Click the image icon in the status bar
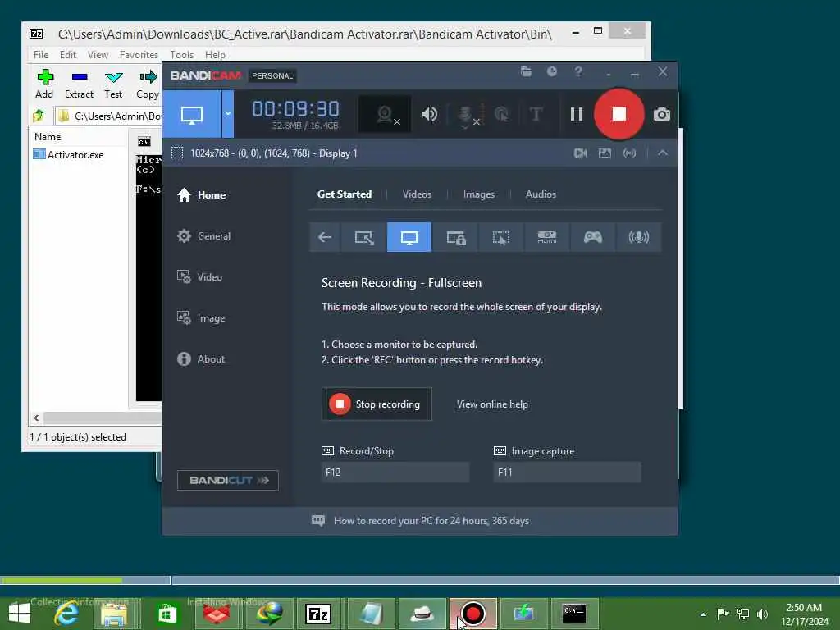This screenshot has height=630, width=840. [605, 153]
